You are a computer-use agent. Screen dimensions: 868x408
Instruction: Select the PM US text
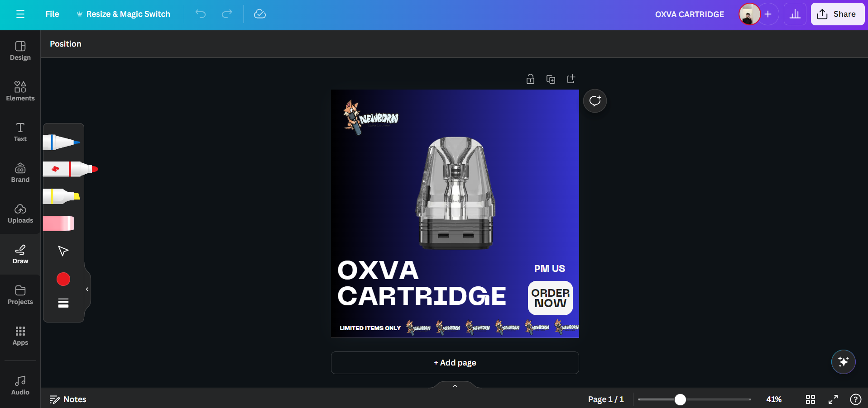coord(550,268)
